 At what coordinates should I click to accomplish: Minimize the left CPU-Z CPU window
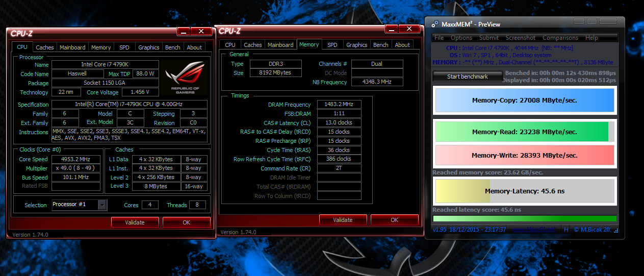tap(183, 32)
